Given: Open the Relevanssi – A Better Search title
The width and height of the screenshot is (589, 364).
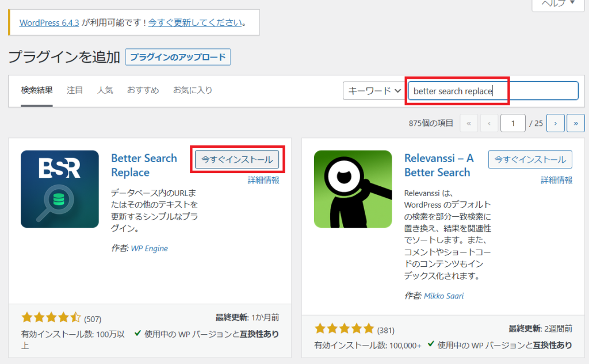Looking at the screenshot, I should coord(439,165).
